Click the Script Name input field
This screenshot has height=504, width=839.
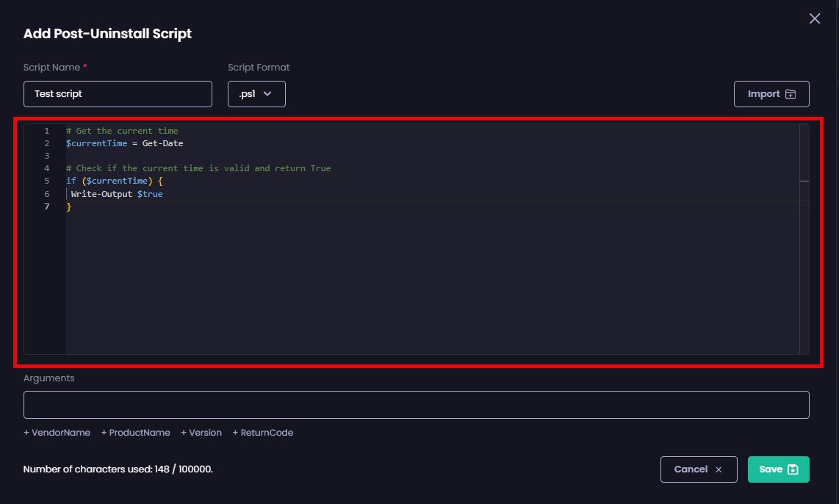(118, 93)
